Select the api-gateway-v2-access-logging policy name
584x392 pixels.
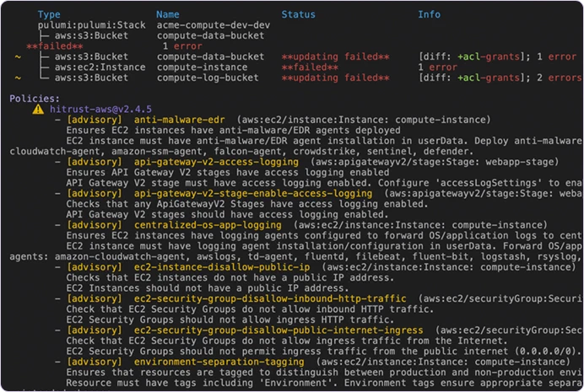pos(216,162)
